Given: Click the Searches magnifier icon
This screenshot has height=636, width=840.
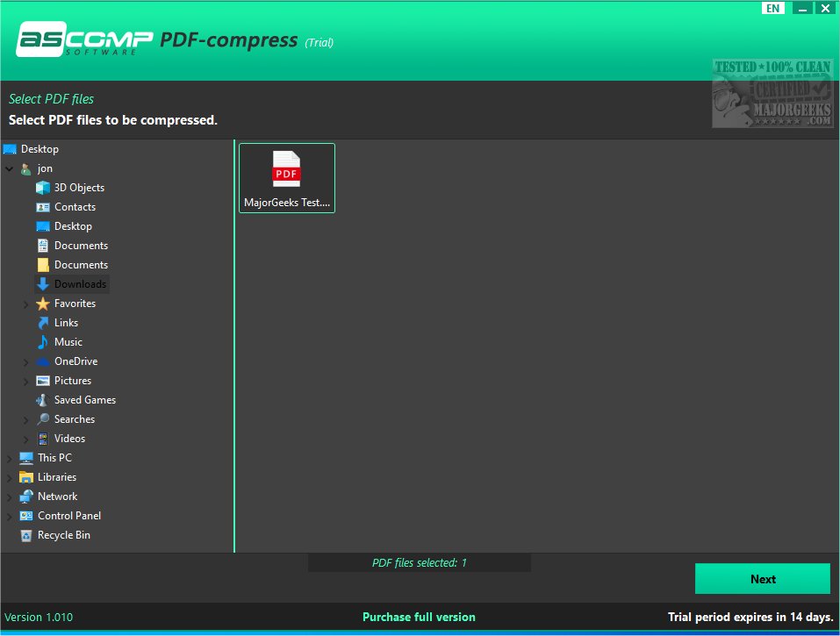Looking at the screenshot, I should click(x=43, y=418).
